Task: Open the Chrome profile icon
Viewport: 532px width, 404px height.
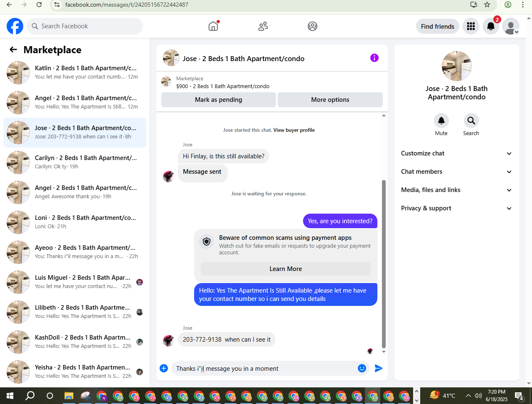Action: click(508, 5)
